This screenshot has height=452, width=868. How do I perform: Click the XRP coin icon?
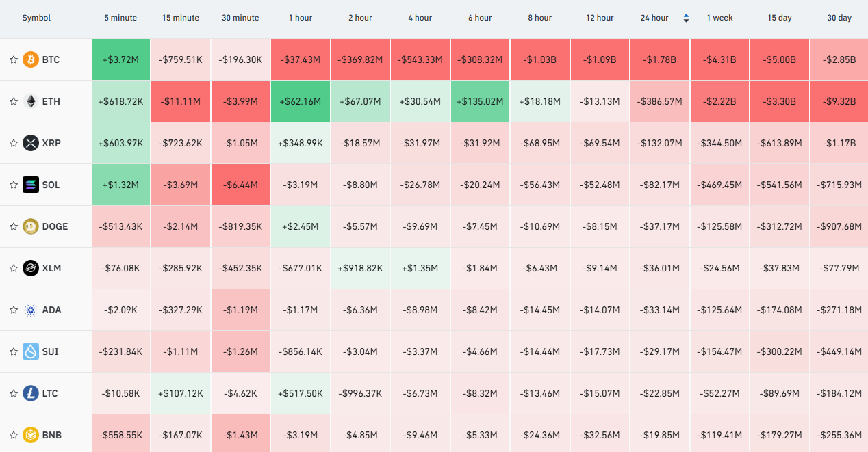(x=31, y=143)
